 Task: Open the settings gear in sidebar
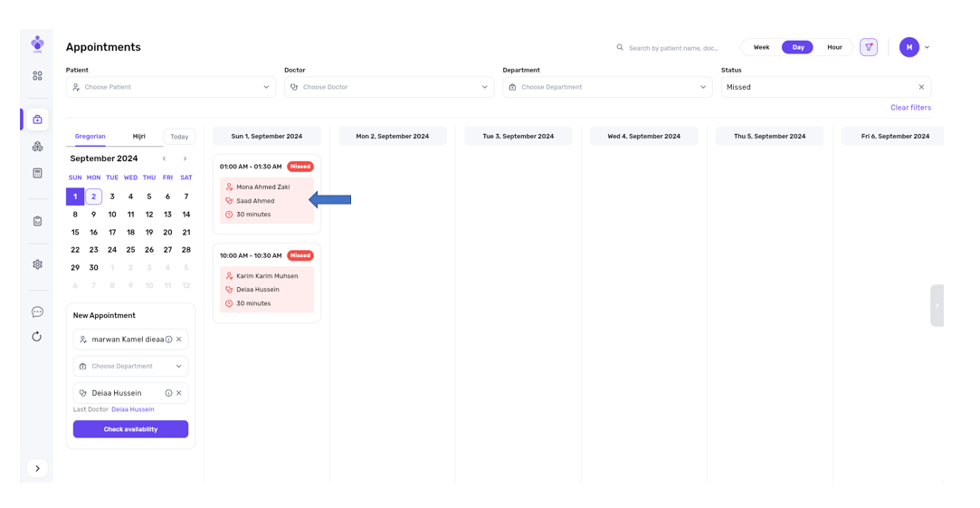37,264
